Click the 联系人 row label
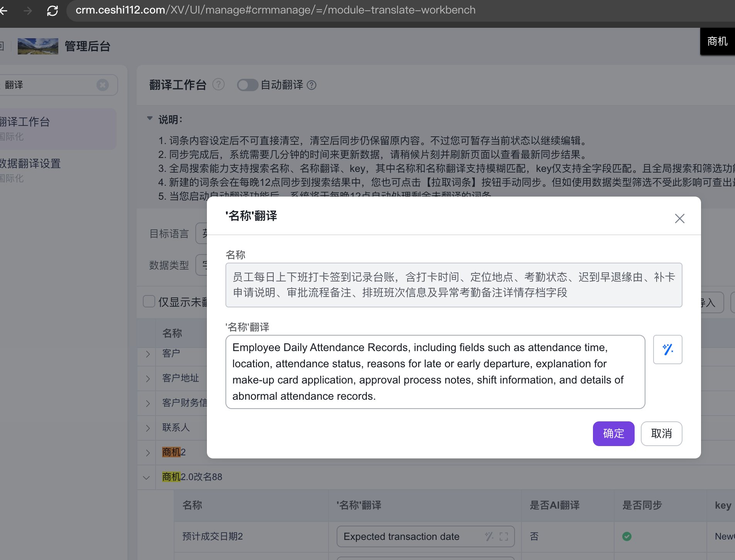Screen dimensions: 735x560 176,428
